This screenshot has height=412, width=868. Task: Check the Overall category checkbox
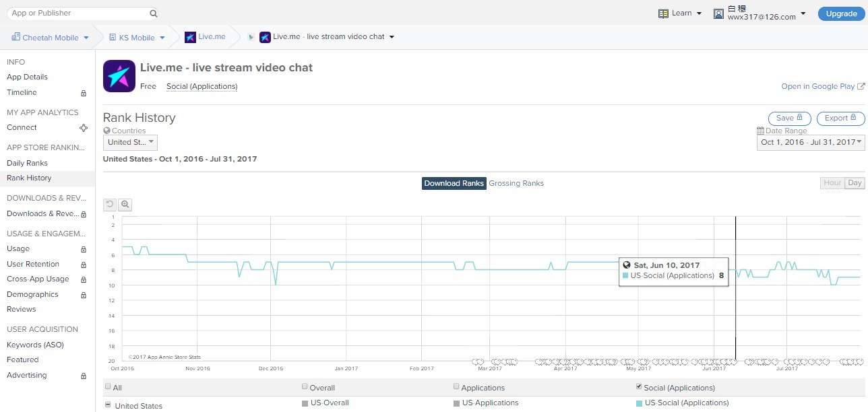point(305,387)
